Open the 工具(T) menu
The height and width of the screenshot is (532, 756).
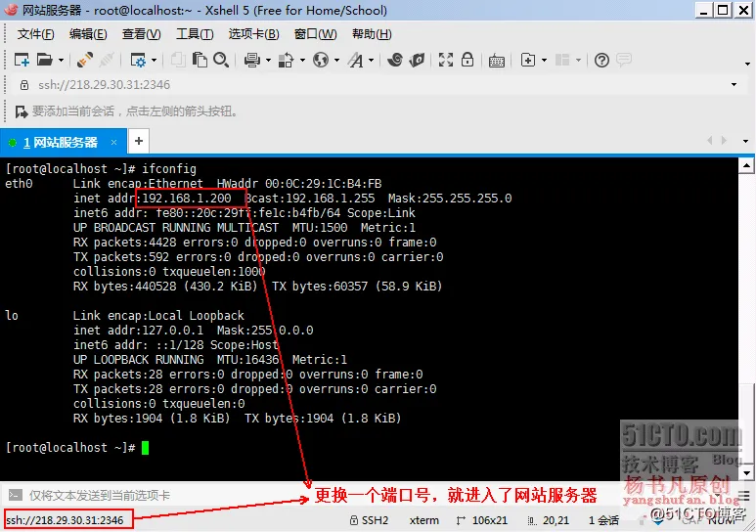pos(195,34)
